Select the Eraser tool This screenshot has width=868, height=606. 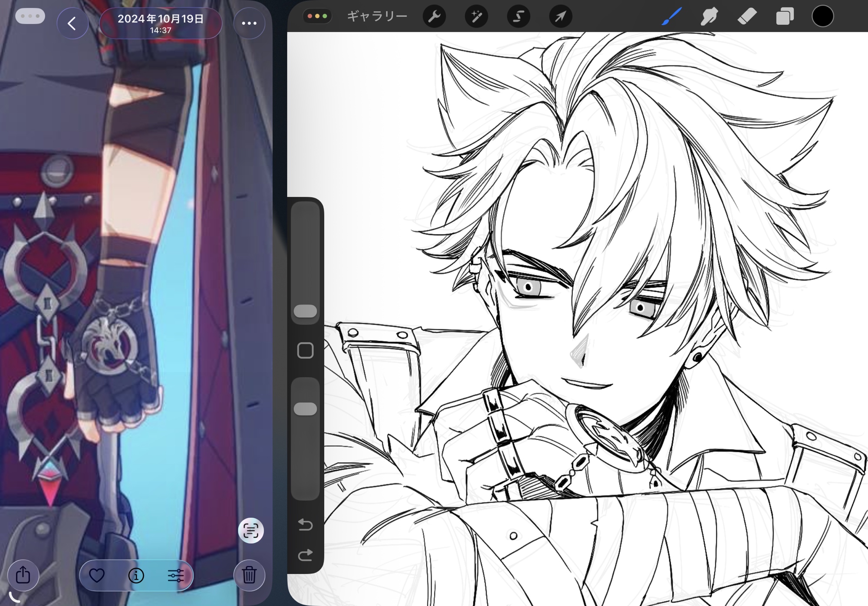pyautogui.click(x=747, y=16)
